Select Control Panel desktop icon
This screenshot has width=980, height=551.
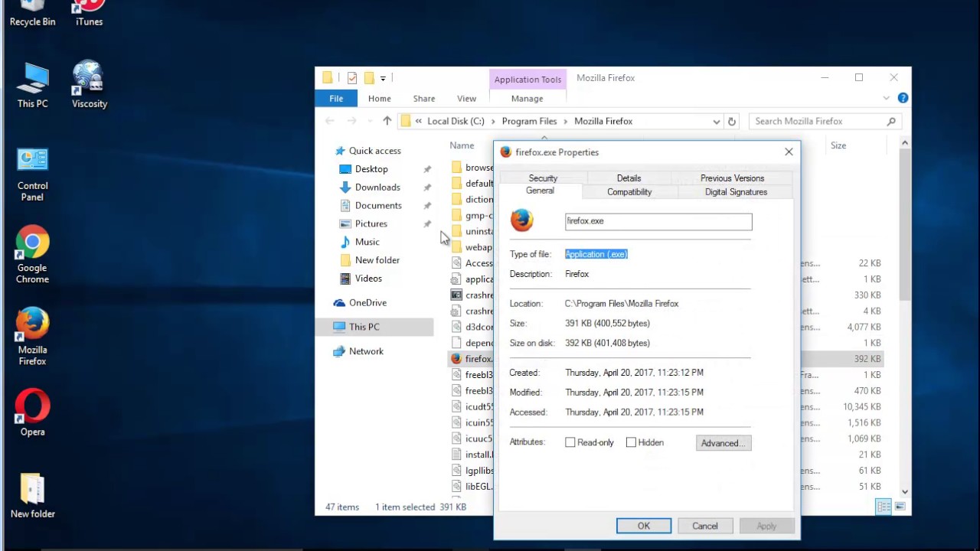pos(32,174)
